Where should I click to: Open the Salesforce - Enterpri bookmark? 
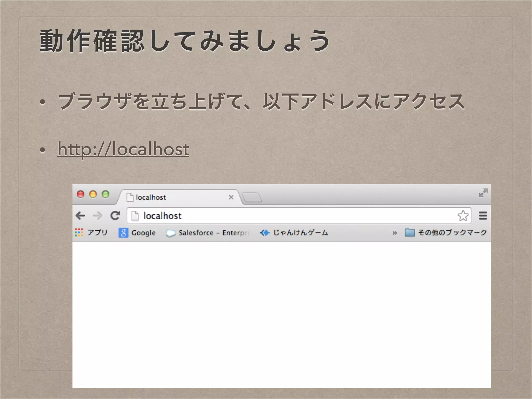click(208, 233)
